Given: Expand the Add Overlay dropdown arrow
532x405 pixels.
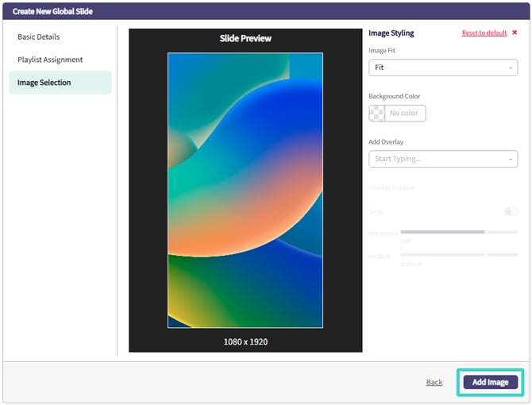Looking at the screenshot, I should pos(511,160).
